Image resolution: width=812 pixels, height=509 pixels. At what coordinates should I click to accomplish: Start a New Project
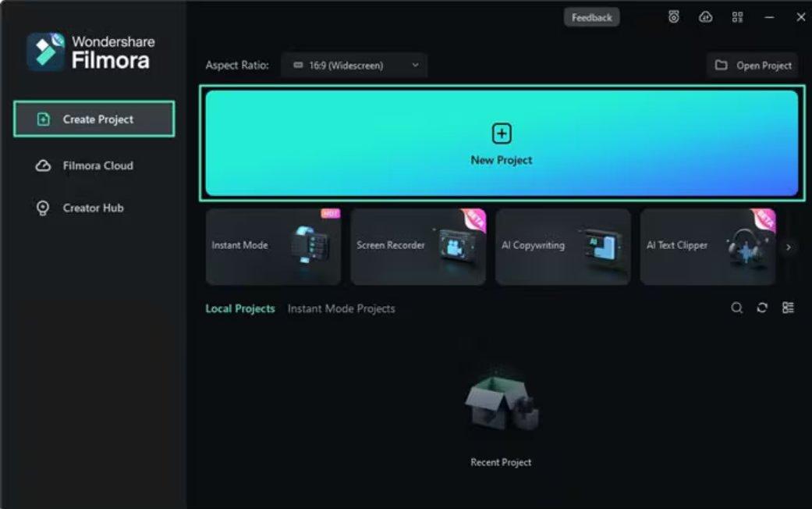502,144
